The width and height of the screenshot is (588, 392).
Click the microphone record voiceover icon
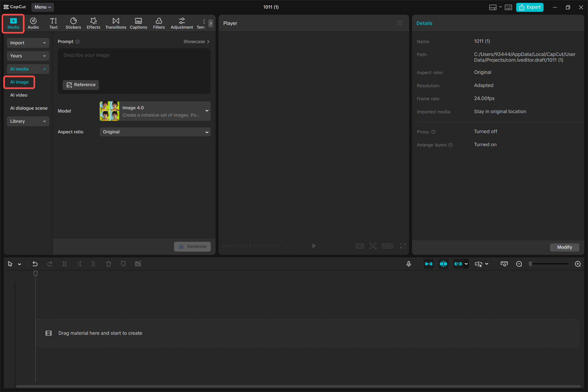[409, 264]
